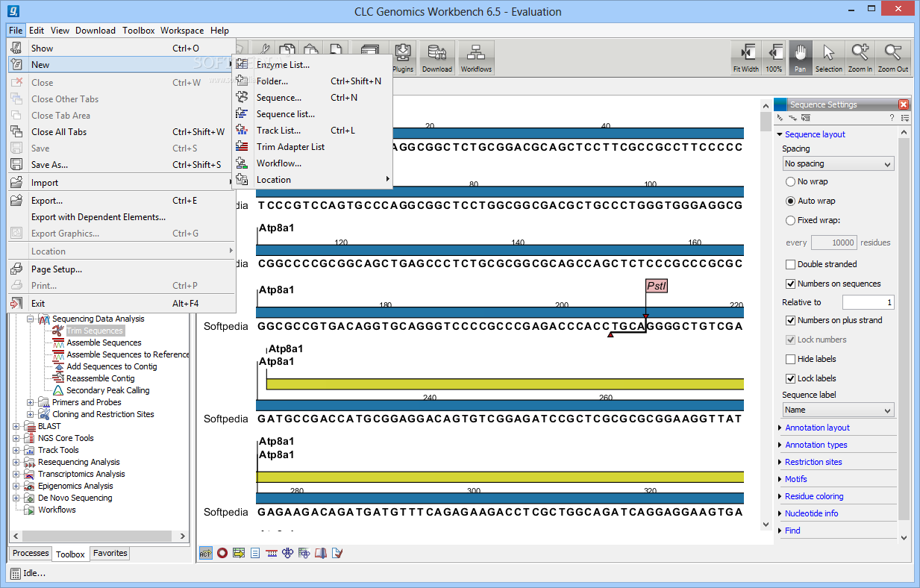The height and width of the screenshot is (588, 920).
Task: Click the Annotation types section link
Action: [816, 445]
